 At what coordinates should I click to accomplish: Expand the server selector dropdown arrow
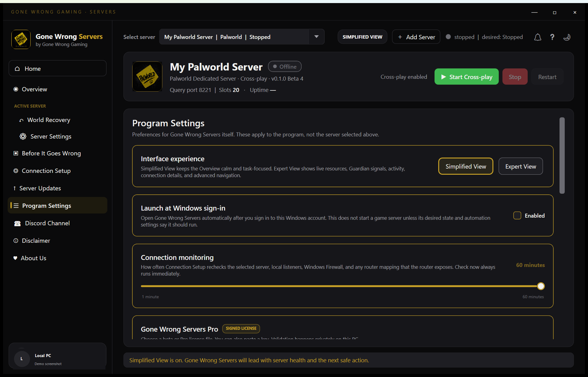pyautogui.click(x=316, y=37)
